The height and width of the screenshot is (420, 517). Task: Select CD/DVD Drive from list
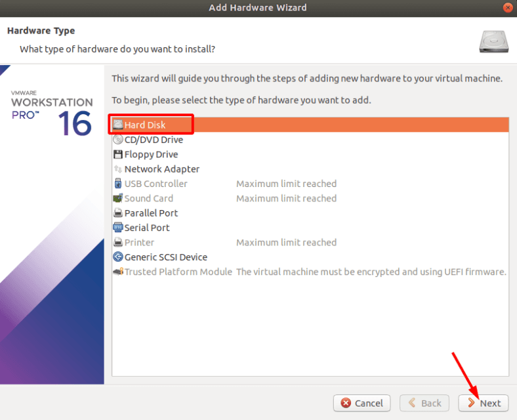310,139
